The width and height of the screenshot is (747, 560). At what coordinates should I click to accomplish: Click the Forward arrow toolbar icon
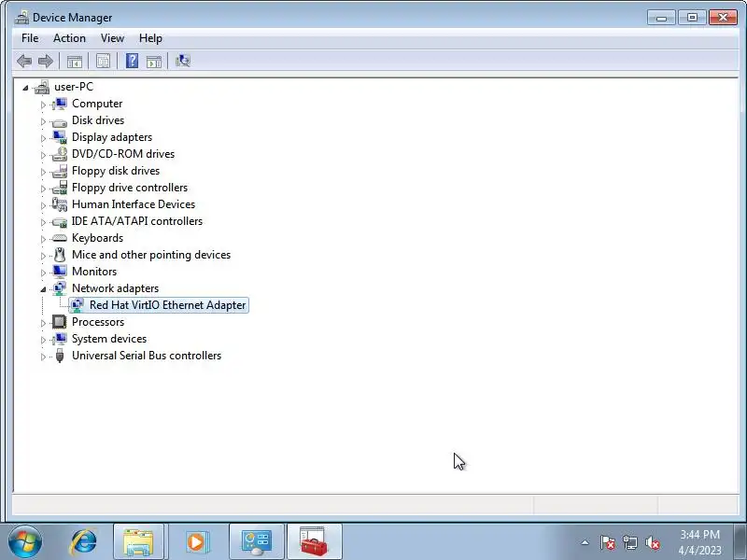(45, 61)
